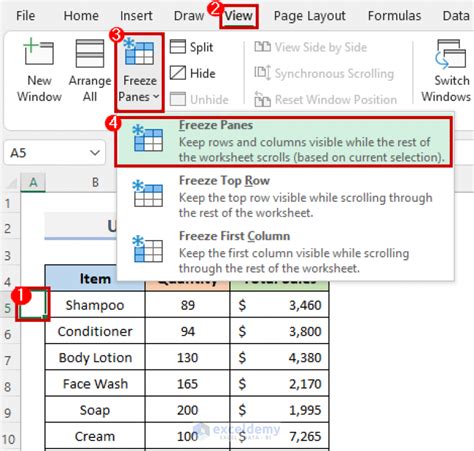
Task: Choose Freeze Panes option in dropdown menu
Action: 284,141
